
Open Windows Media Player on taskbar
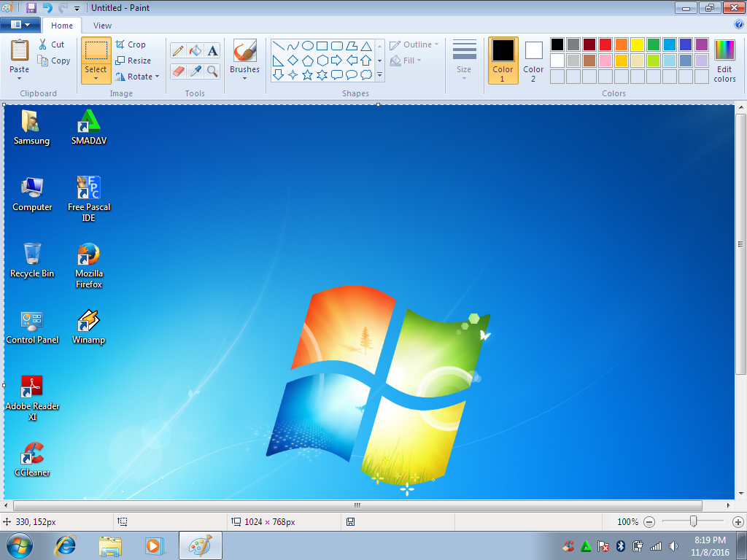click(154, 545)
